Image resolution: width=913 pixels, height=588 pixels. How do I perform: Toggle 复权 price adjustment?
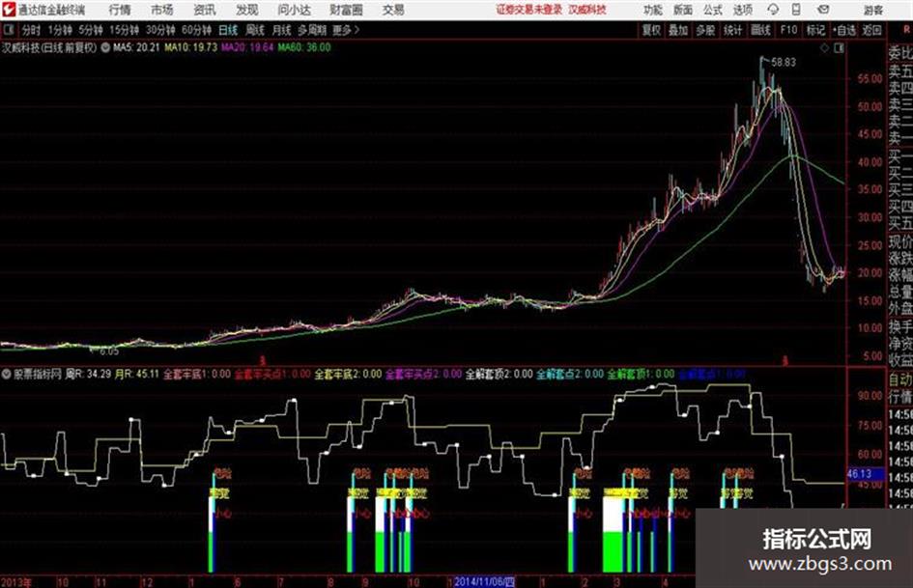[x=651, y=30]
